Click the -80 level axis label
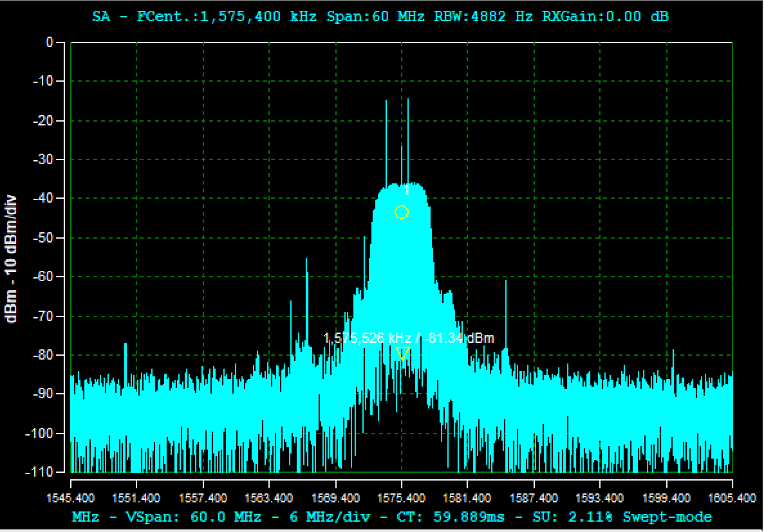Image resolution: width=764 pixels, height=532 pixels. coord(43,355)
